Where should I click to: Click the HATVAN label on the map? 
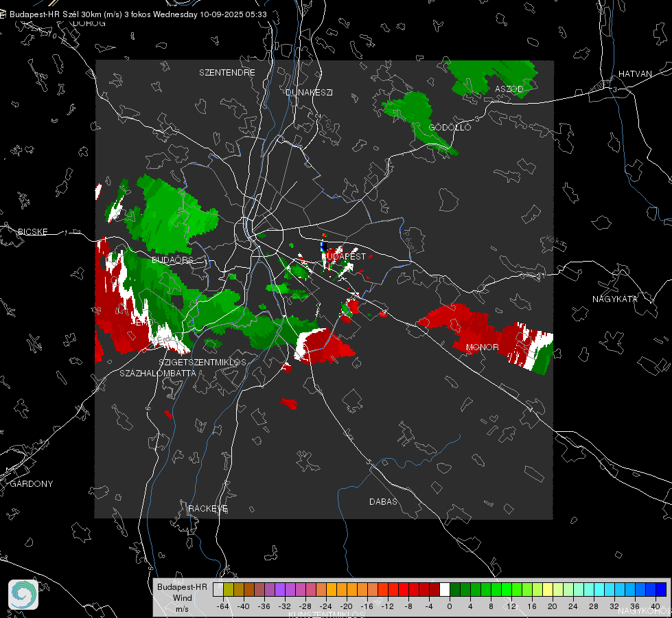click(x=635, y=73)
